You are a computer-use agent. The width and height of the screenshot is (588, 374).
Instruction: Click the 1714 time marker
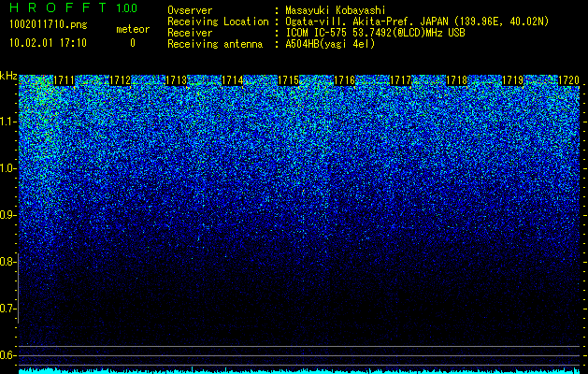[x=233, y=80]
